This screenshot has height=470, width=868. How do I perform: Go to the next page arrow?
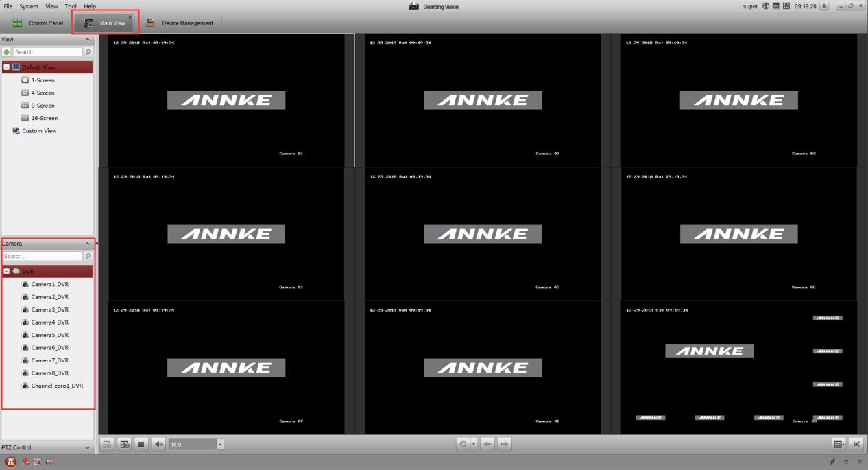tap(505, 445)
